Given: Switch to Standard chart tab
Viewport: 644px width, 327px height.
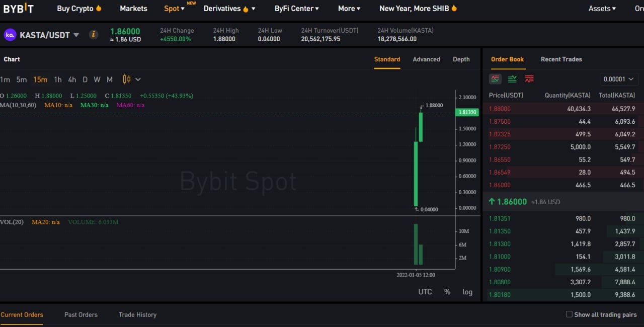Looking at the screenshot, I should point(387,59).
